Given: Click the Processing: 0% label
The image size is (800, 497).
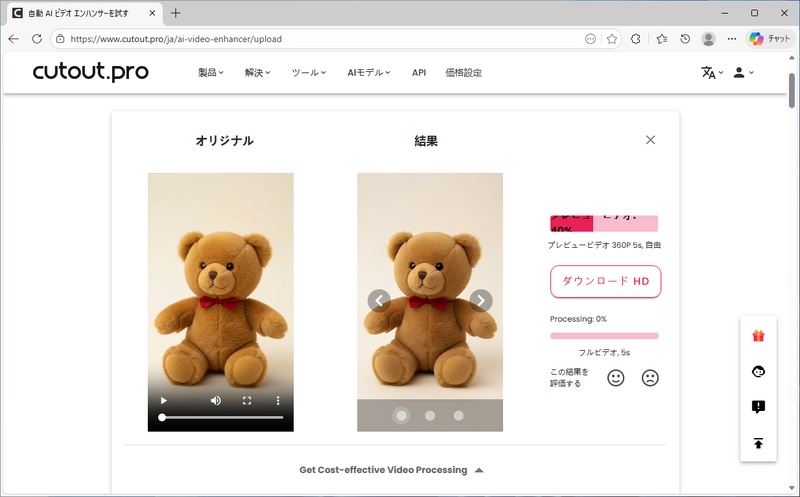Looking at the screenshot, I should [x=579, y=319].
